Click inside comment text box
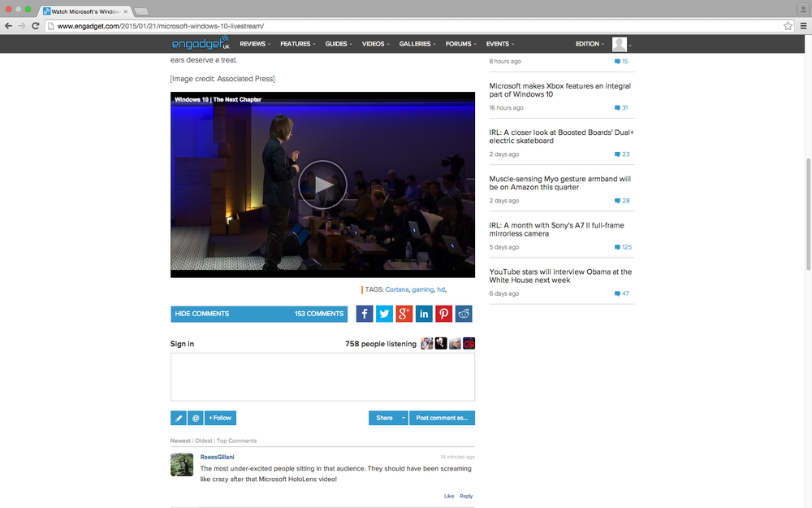This screenshot has height=508, width=812. tap(322, 377)
